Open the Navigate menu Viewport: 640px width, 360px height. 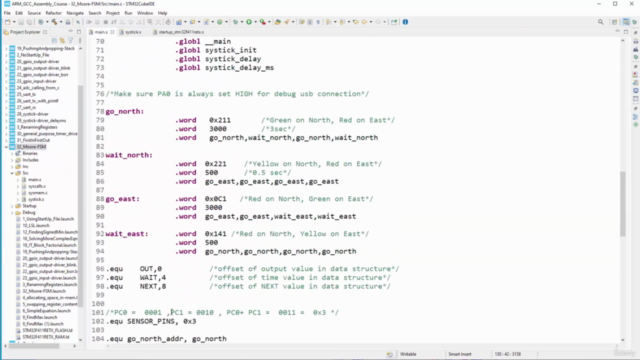(x=75, y=13)
